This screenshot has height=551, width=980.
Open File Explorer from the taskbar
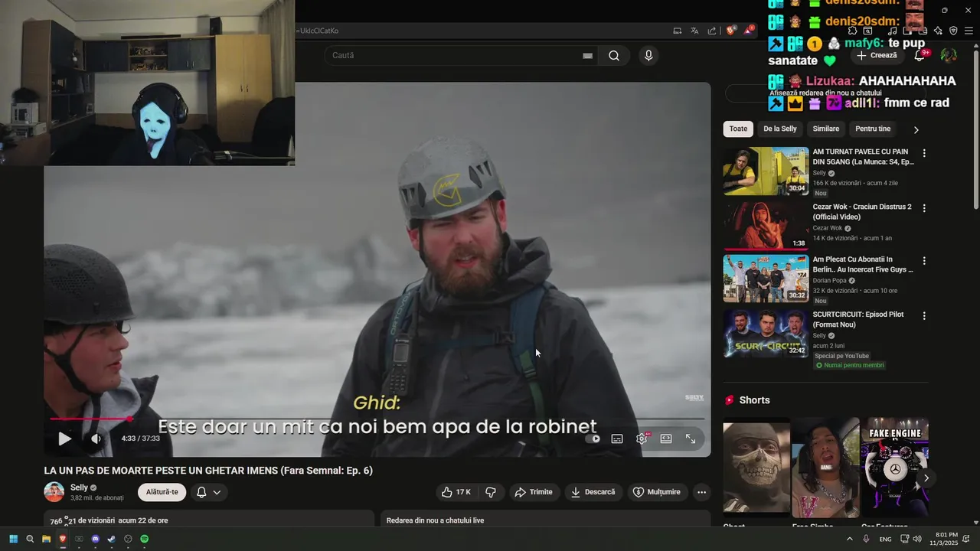46,539
